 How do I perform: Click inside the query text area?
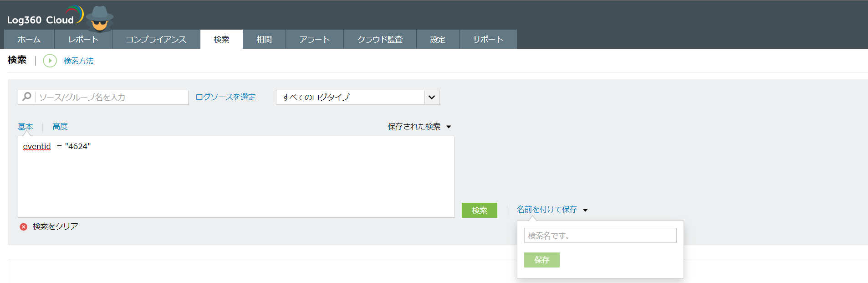click(236, 177)
